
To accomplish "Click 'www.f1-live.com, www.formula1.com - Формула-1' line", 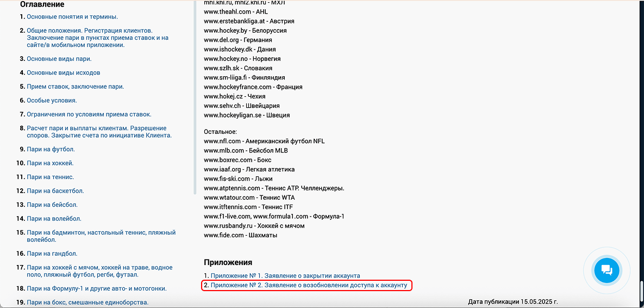I will pyautogui.click(x=274, y=217).
